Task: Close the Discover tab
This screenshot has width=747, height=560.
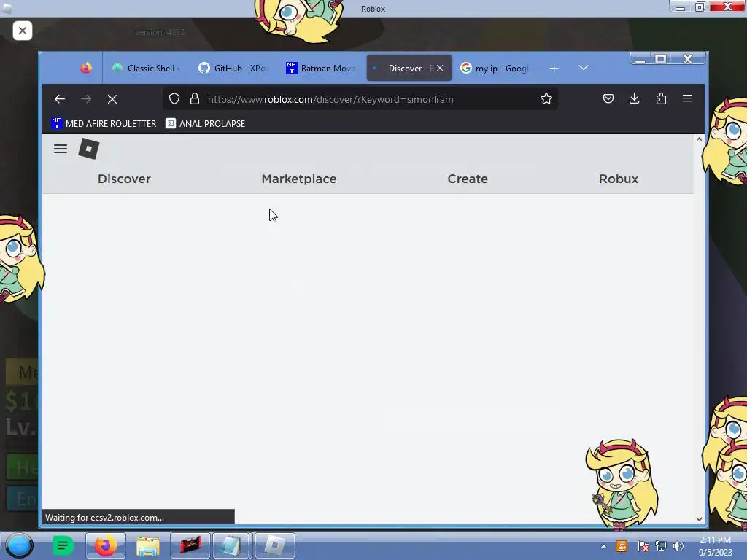Action: (440, 68)
